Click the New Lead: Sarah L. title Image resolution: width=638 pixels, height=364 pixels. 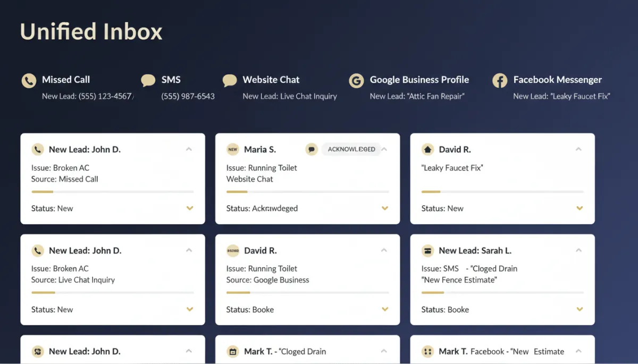[475, 250]
